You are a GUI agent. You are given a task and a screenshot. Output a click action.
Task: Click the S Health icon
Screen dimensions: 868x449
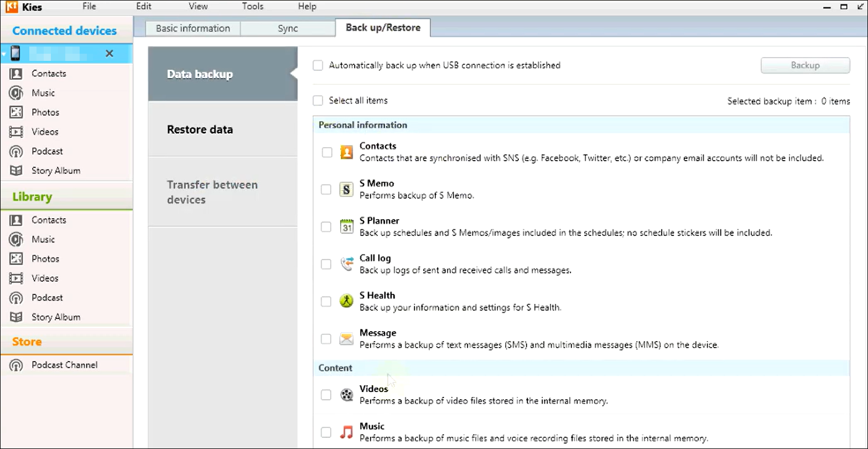346,301
